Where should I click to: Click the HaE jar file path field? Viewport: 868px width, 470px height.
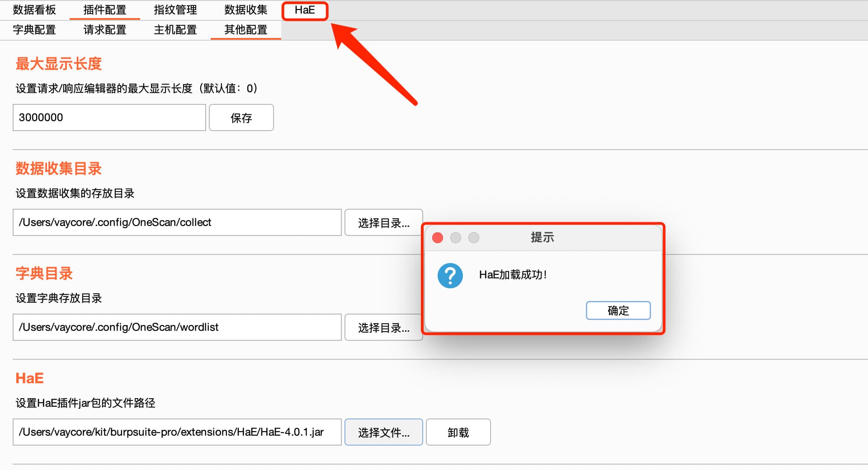[x=177, y=432]
